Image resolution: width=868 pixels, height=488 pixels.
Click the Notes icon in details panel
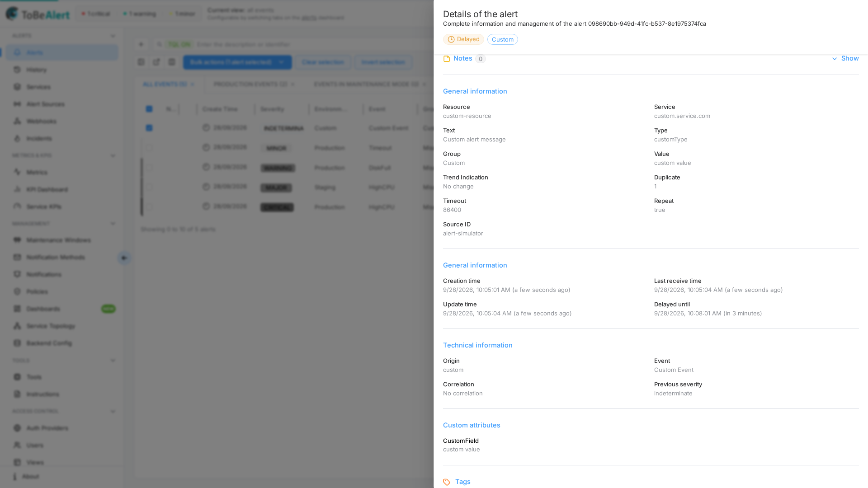(x=447, y=59)
